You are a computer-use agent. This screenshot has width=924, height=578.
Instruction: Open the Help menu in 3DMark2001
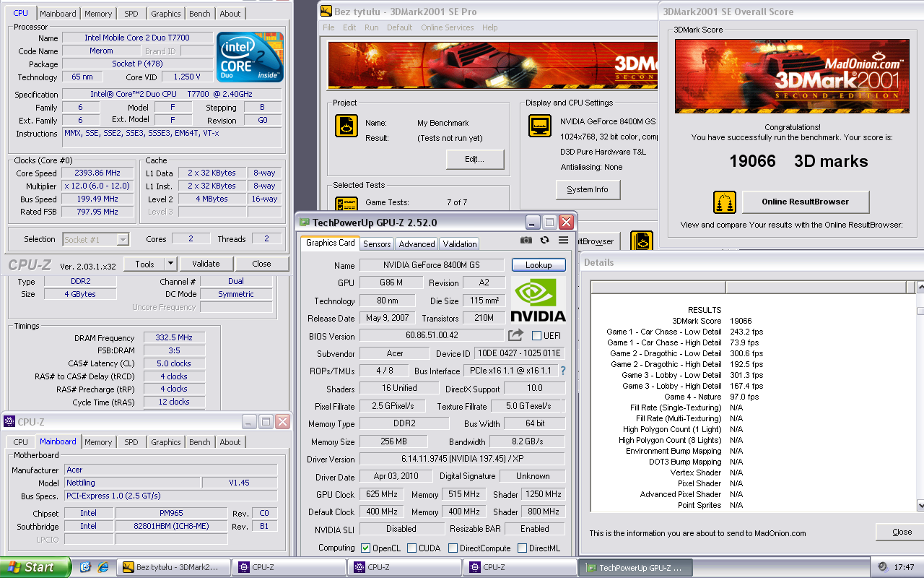point(489,27)
